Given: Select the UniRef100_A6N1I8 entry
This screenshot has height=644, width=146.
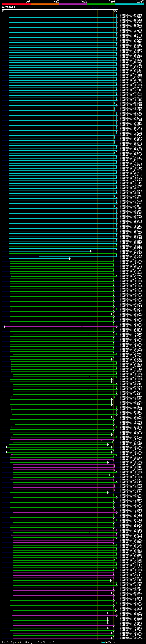Looking at the screenshot, I should click(x=131, y=48).
